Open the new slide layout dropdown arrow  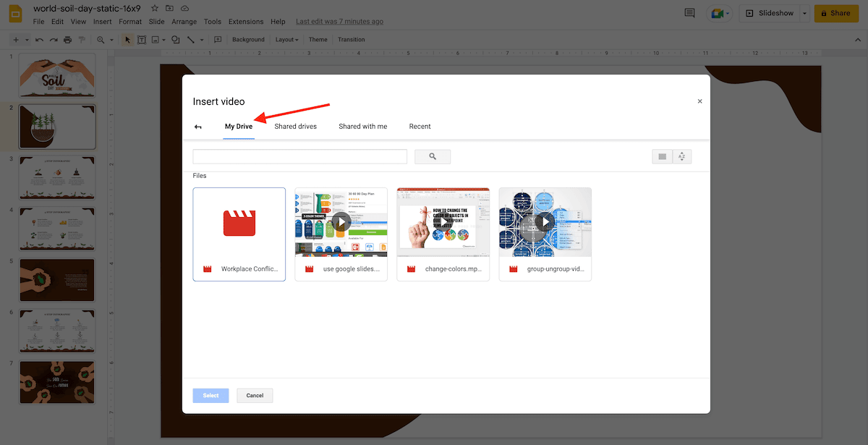[27, 40]
